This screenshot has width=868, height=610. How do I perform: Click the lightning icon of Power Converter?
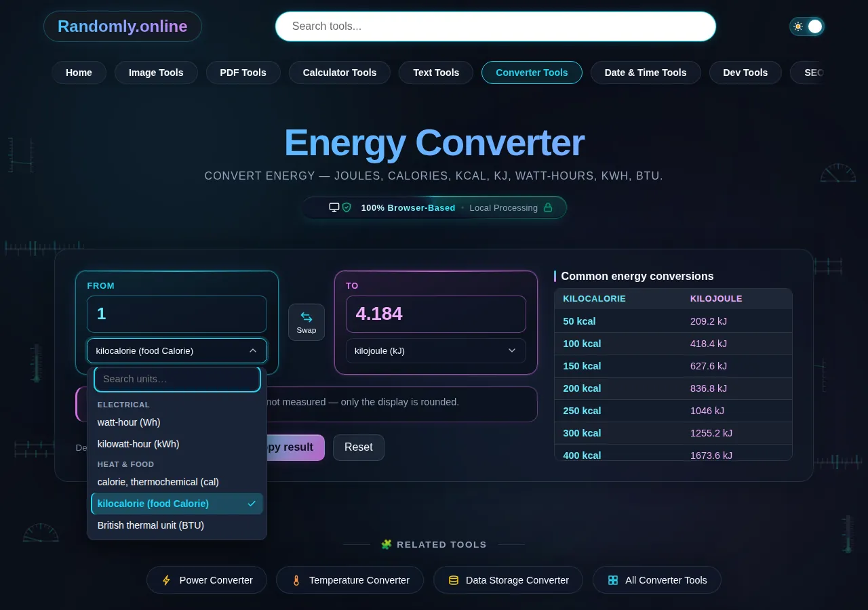pos(166,580)
